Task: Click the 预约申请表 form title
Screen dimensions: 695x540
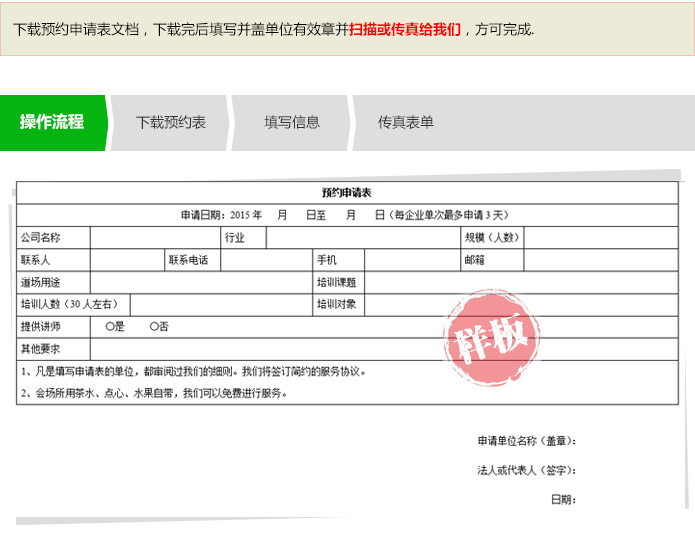Action: pos(346,192)
